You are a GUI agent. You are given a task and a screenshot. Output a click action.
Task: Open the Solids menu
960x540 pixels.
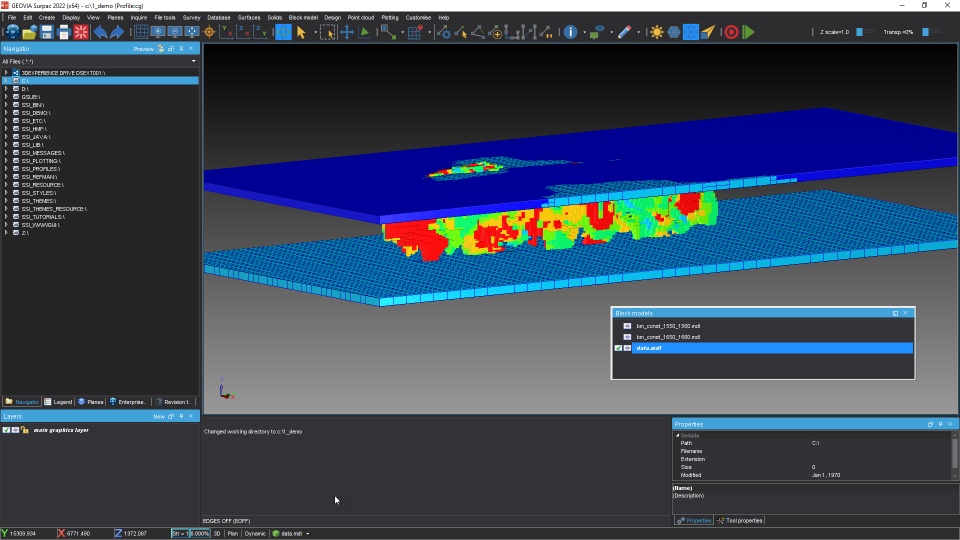tap(274, 18)
